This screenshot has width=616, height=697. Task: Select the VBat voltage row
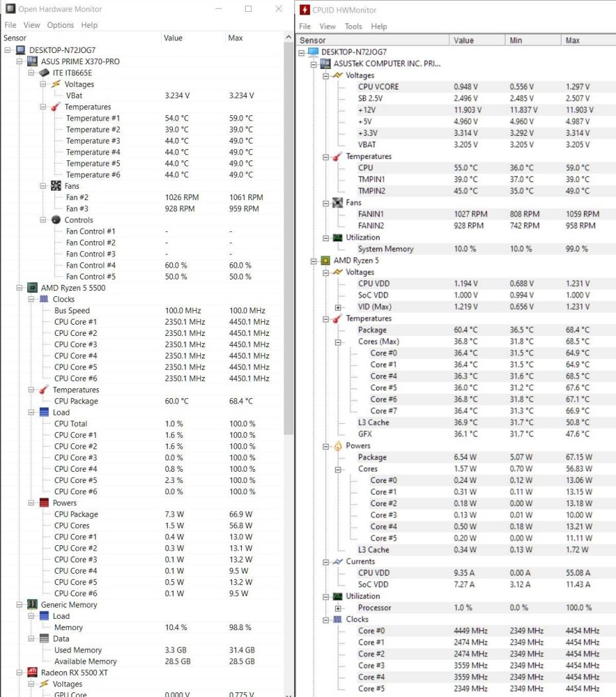142,95
